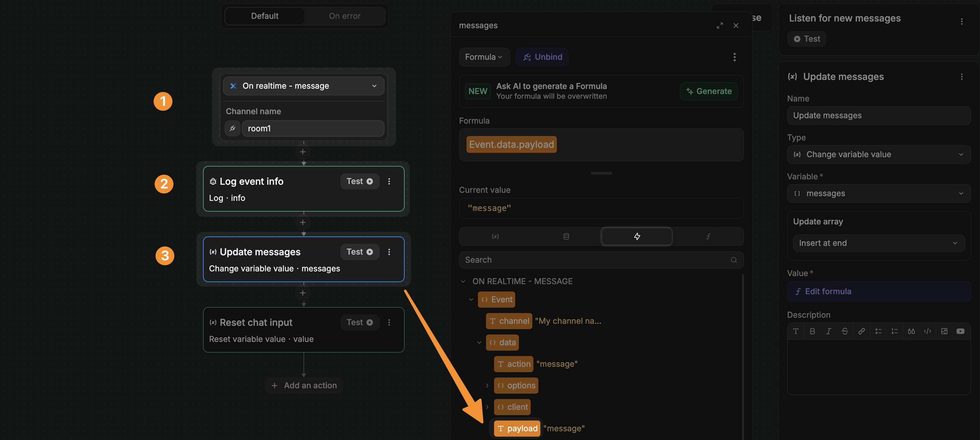Open the three-dot menu on Update messages card
Screen dimensions: 980x440
(x=389, y=252)
